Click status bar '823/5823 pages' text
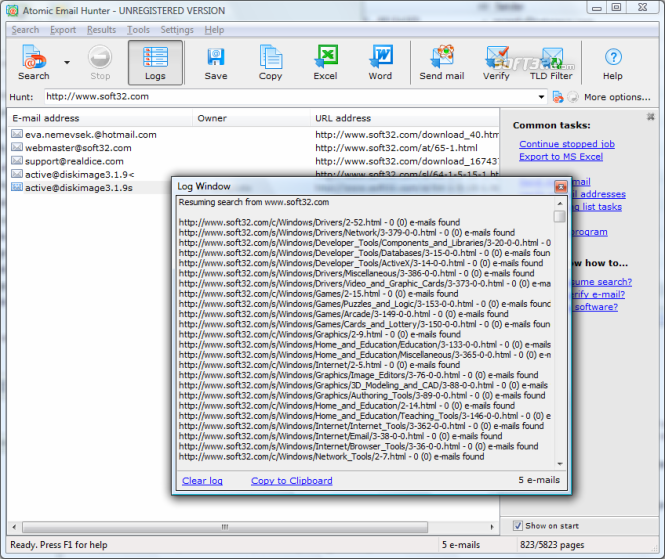 coord(552,545)
